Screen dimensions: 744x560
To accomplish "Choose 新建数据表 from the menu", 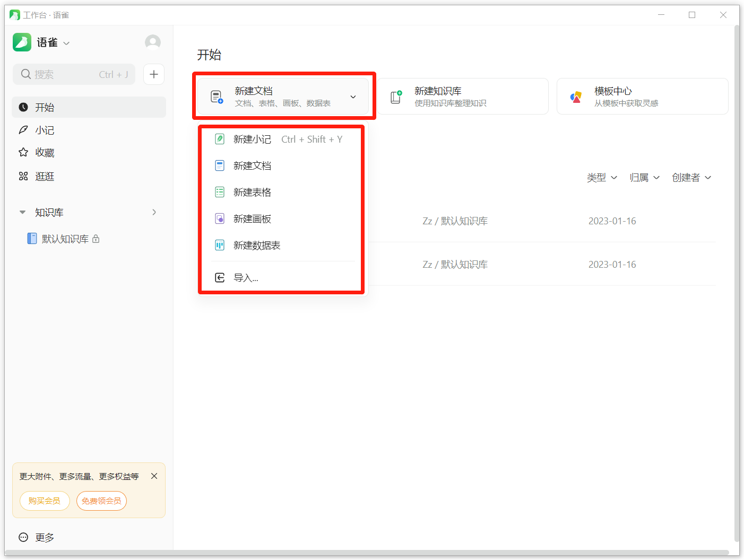I will pyautogui.click(x=283, y=245).
